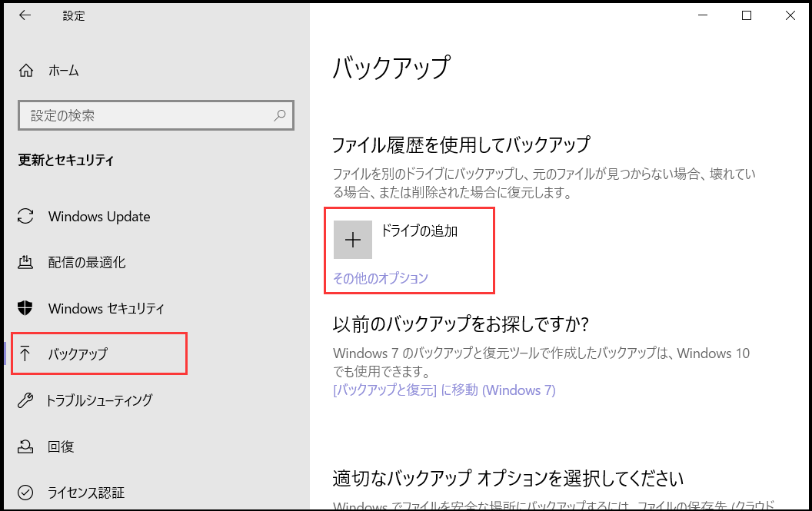
Task: Minimize the settings window
Action: click(703, 15)
